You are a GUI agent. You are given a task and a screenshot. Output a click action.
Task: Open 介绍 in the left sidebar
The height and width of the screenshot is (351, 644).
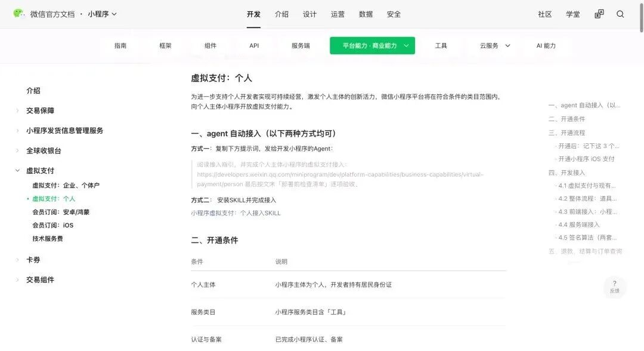pos(33,90)
